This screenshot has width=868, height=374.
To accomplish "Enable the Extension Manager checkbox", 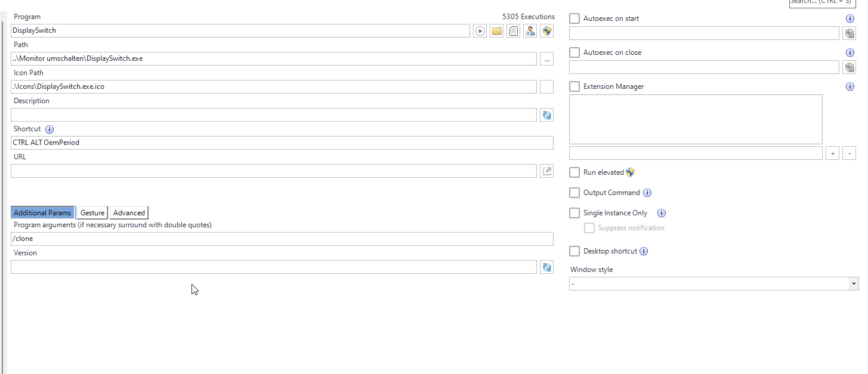I will click(574, 86).
